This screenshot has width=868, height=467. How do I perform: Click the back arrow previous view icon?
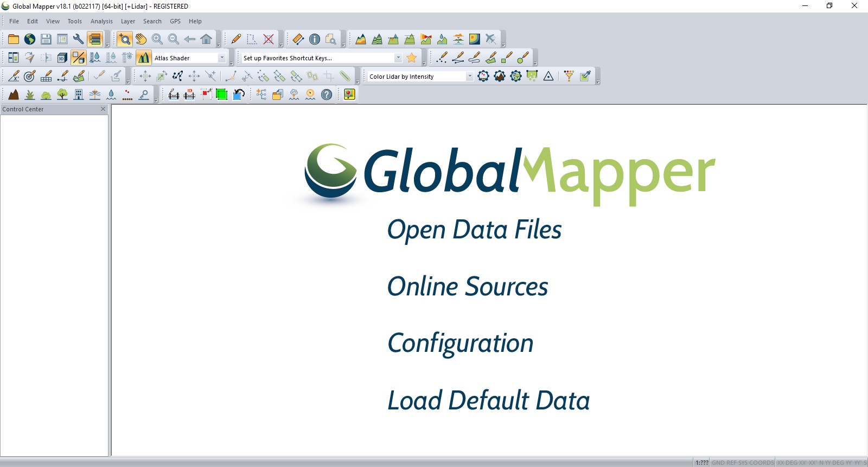point(190,39)
